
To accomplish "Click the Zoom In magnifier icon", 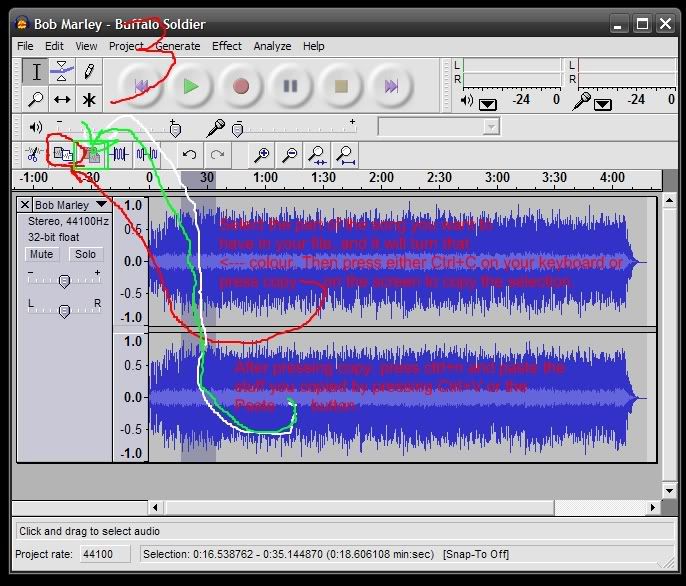I will point(262,154).
